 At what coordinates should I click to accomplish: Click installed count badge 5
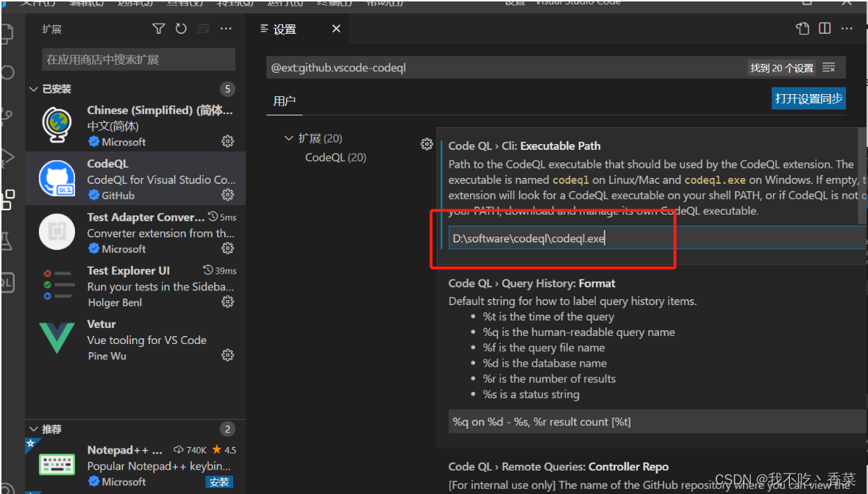227,89
